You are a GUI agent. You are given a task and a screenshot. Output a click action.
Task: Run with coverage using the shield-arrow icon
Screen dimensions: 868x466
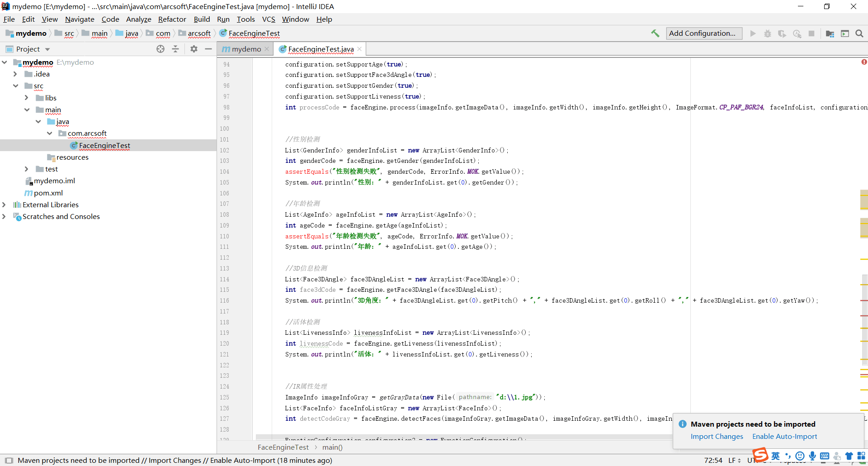(783, 33)
